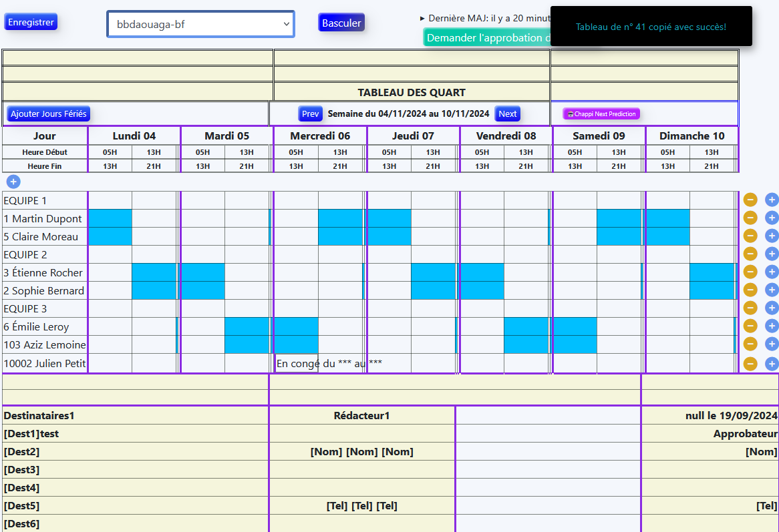Remove the EQUIPE 2 row via minus icon

750,254
